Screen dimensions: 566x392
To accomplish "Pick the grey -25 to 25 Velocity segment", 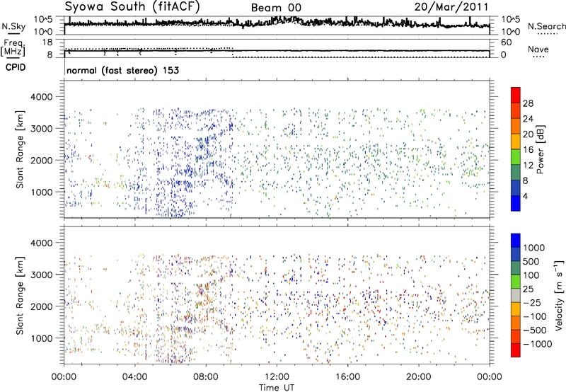I will [x=516, y=296].
